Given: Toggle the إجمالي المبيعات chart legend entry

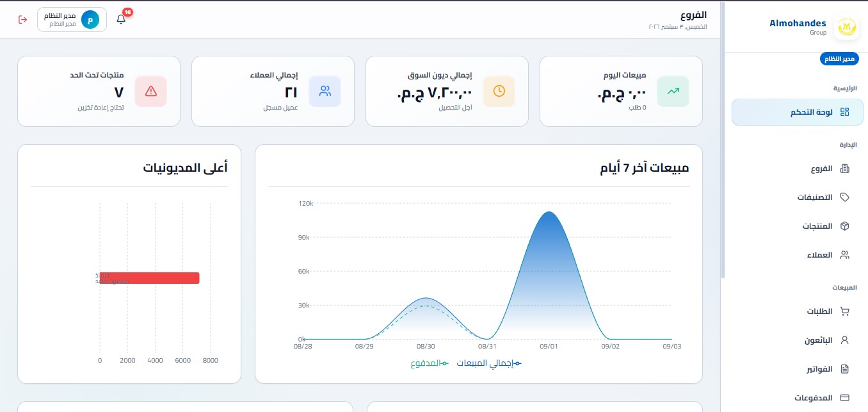Looking at the screenshot, I should (x=489, y=363).
